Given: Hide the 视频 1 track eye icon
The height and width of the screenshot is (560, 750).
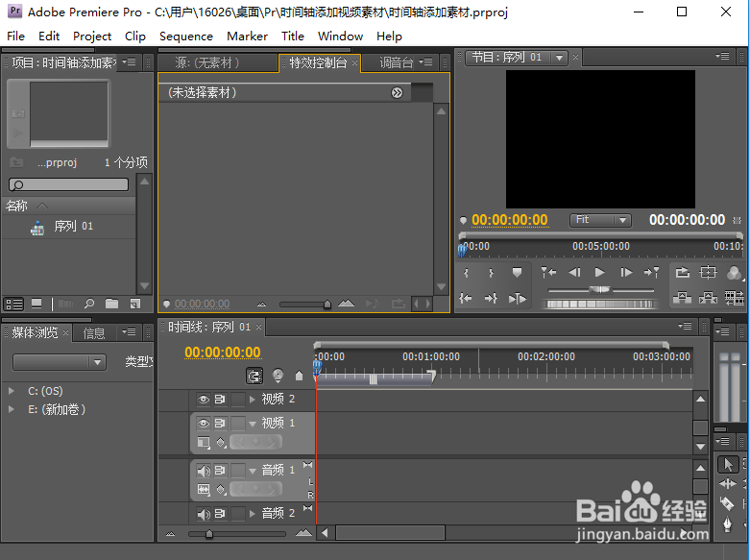Looking at the screenshot, I should (204, 423).
